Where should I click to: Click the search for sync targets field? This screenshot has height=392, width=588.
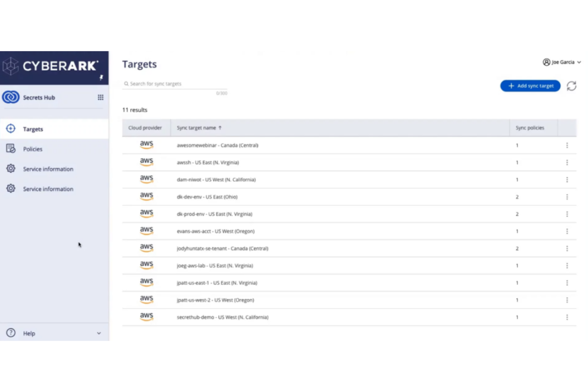[175, 83]
